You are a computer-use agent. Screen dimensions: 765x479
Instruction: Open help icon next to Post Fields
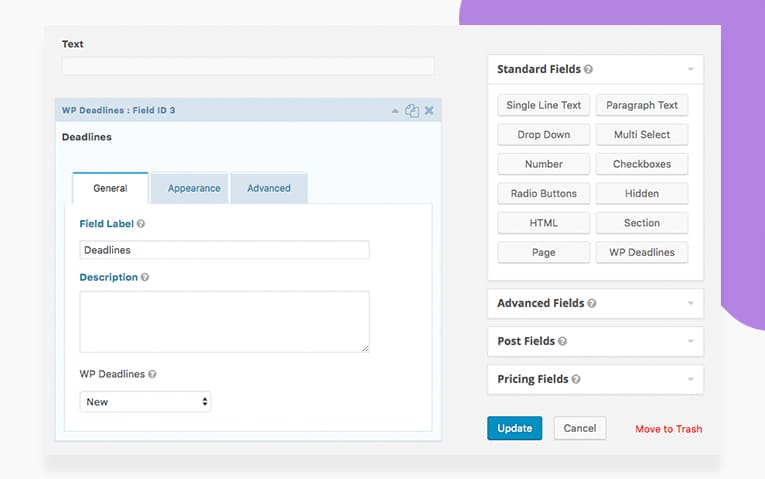[x=563, y=341]
